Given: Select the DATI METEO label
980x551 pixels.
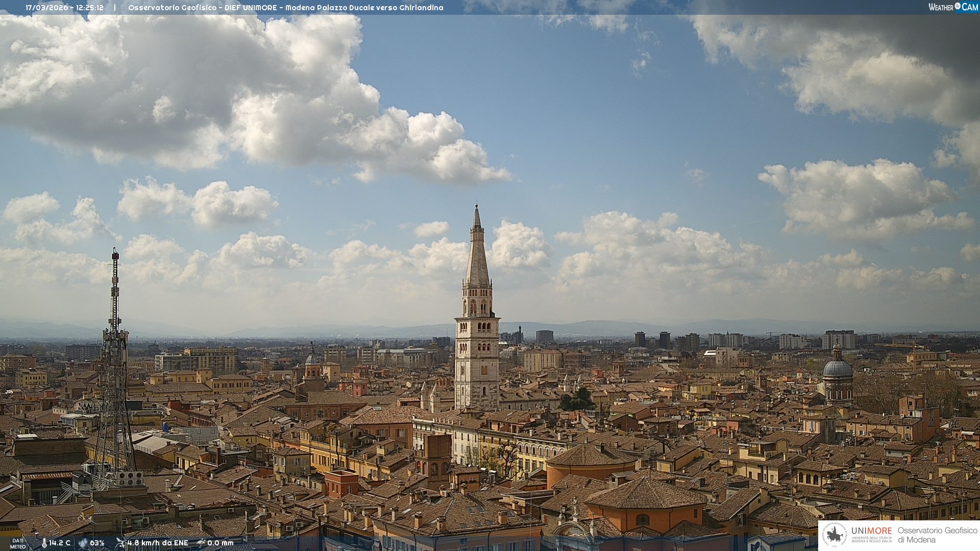Looking at the screenshot, I should click(x=18, y=544).
